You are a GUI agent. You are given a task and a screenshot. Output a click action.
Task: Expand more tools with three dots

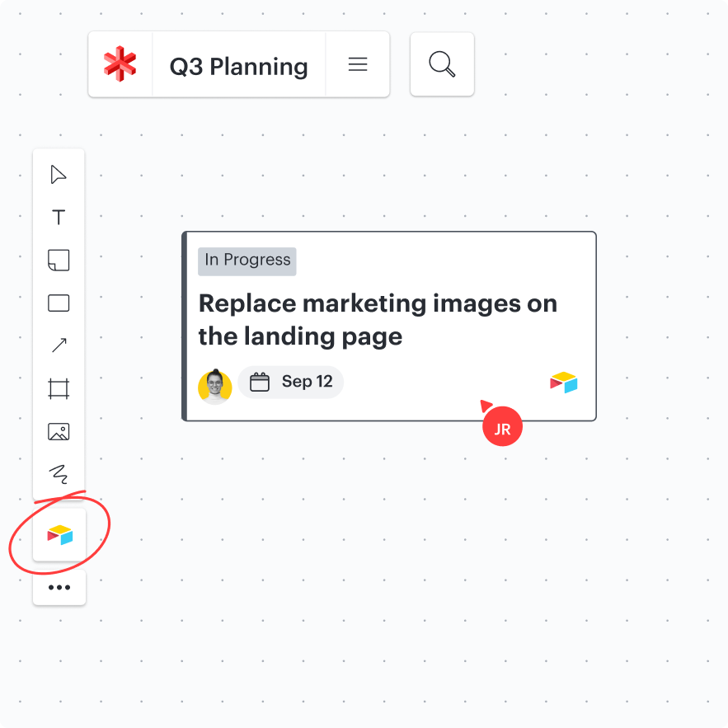click(x=59, y=588)
